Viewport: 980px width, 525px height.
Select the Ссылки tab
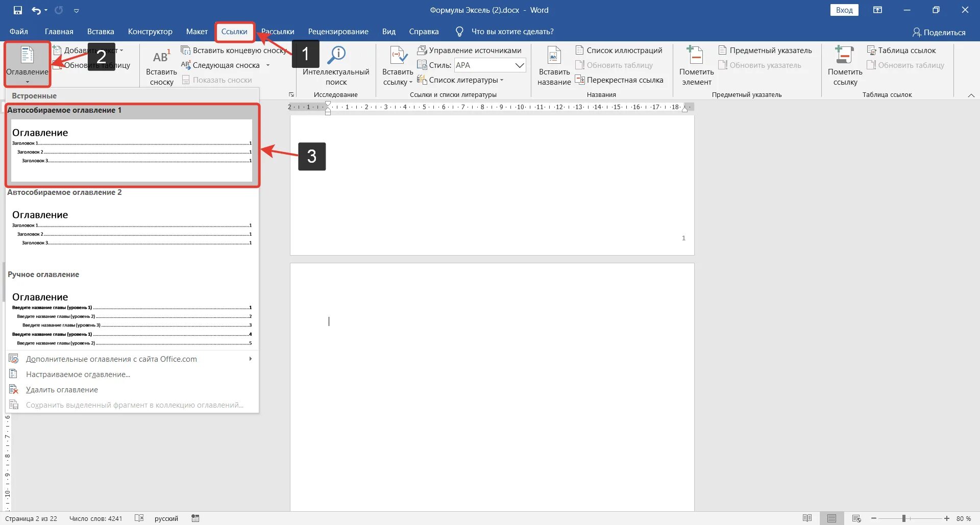click(234, 32)
